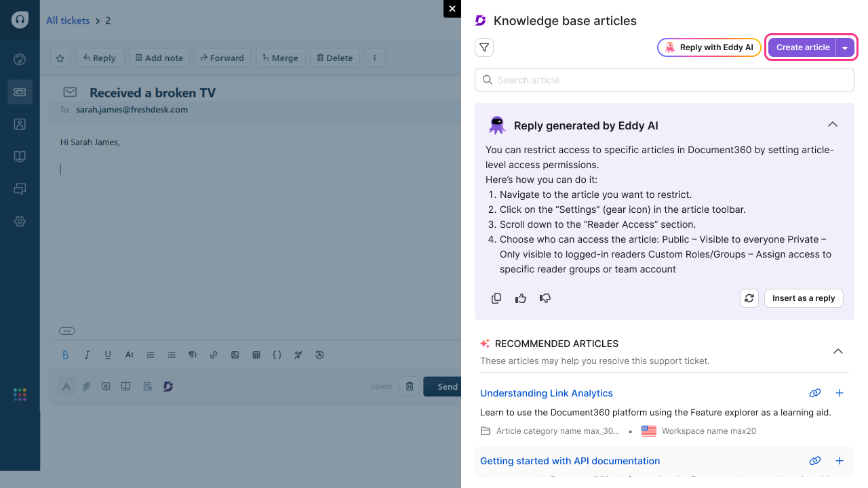
Task: Open Getting started with API documentation article
Action: click(x=570, y=461)
